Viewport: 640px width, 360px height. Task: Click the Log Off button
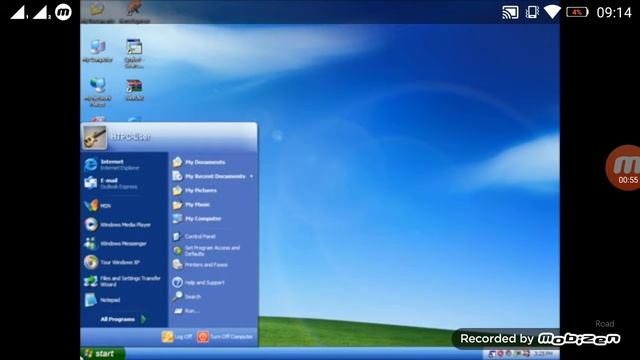[x=177, y=337]
